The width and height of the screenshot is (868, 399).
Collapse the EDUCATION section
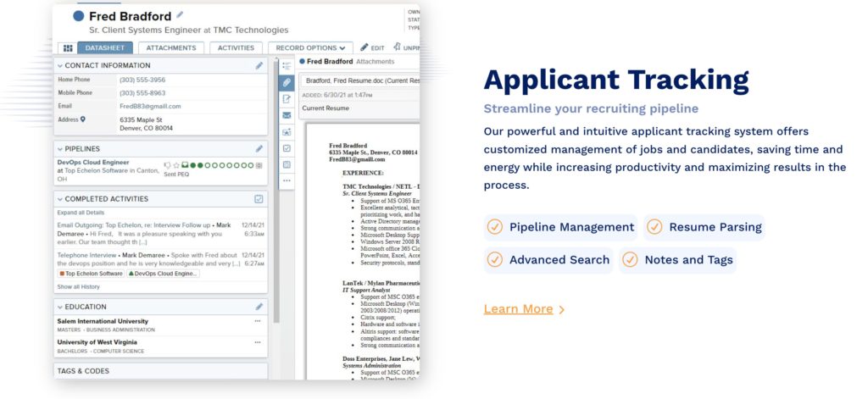tap(60, 308)
